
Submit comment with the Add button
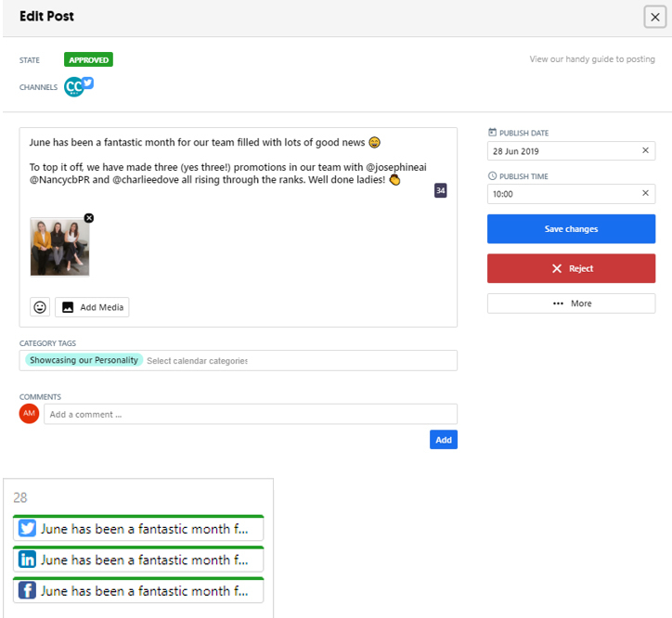pyautogui.click(x=444, y=440)
